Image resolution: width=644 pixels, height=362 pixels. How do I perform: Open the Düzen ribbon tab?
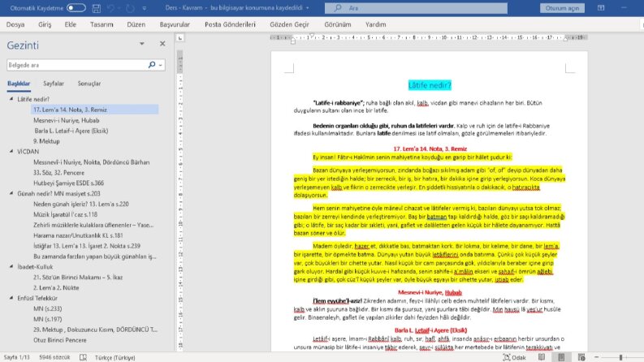click(136, 24)
